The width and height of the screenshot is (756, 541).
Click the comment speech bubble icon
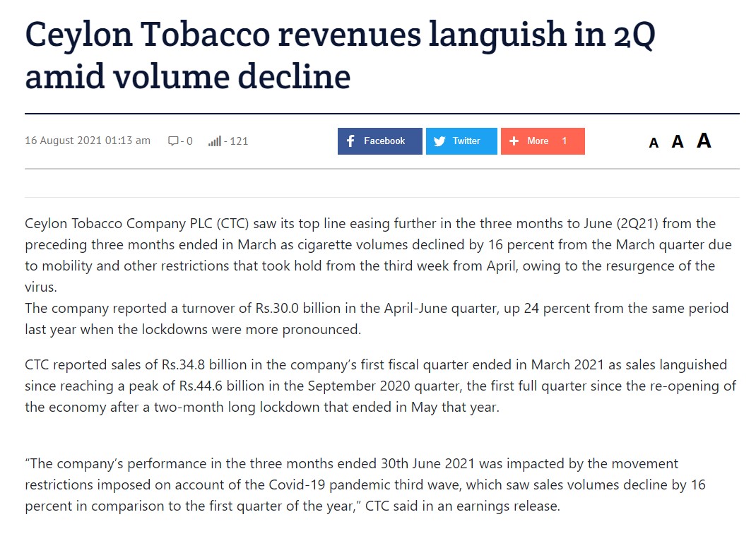pos(173,141)
